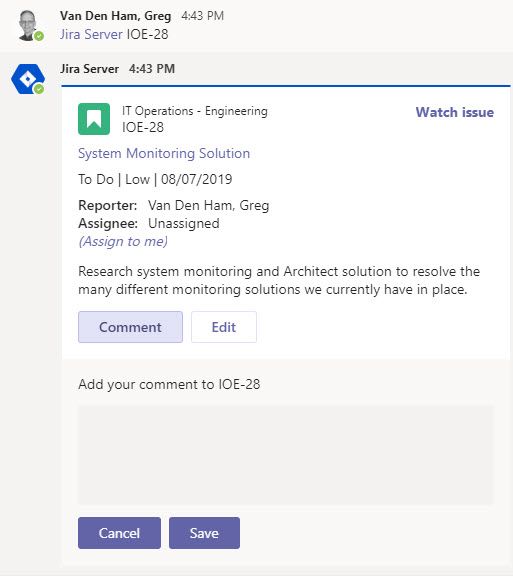Click the Jira Server bot name header
This screenshot has height=577, width=513.
coord(89,69)
